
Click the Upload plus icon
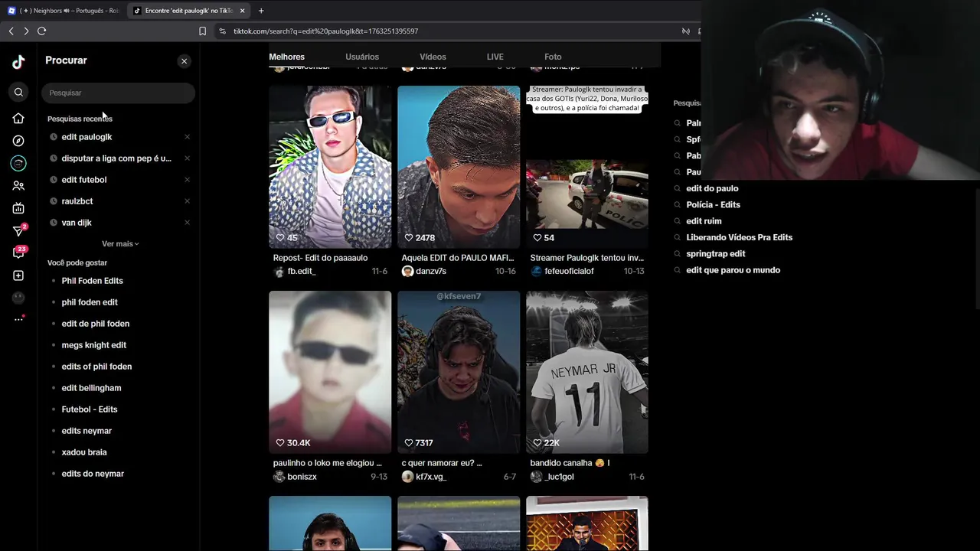click(18, 275)
